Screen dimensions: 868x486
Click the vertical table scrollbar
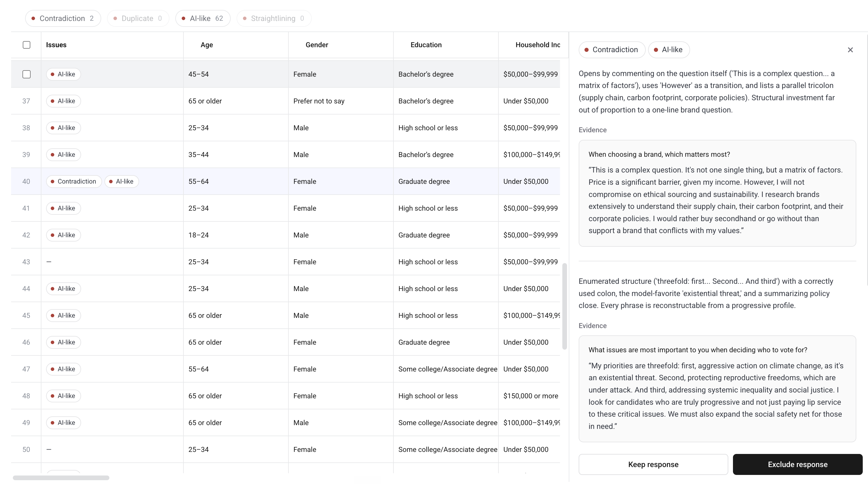pos(564,306)
